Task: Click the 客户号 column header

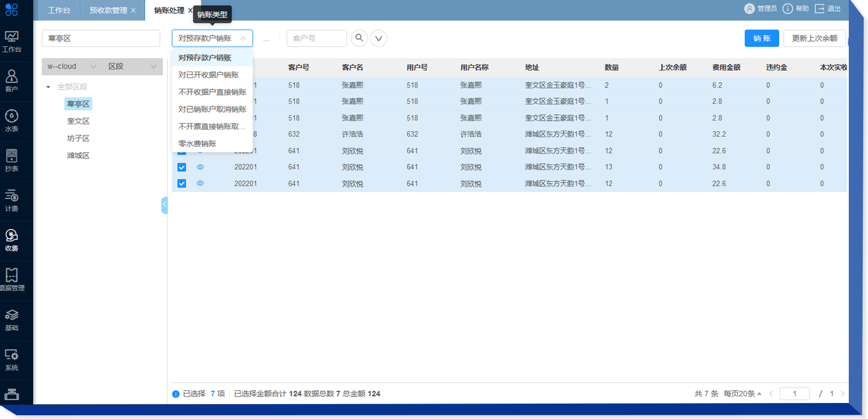Action: tap(299, 67)
